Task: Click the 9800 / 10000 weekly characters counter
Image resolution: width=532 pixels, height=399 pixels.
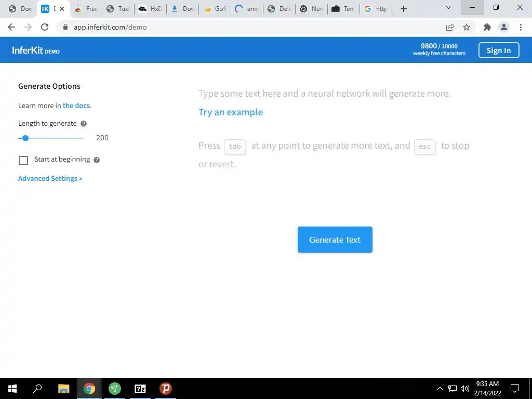Action: click(439, 49)
